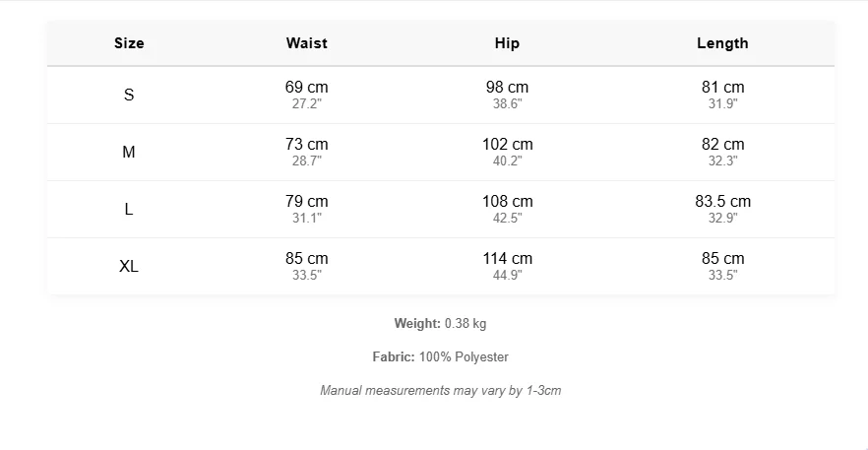This screenshot has height=450, width=868.
Task: Click the Fabric 100% Polyester text
Action: pos(440,356)
